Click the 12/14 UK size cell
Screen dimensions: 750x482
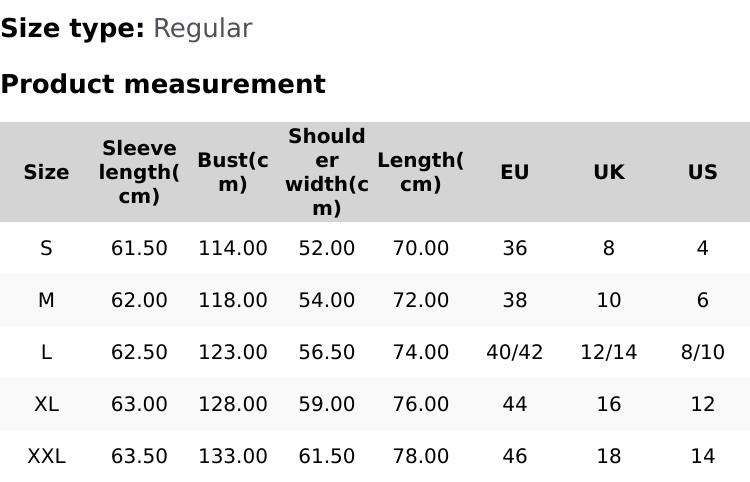(608, 352)
